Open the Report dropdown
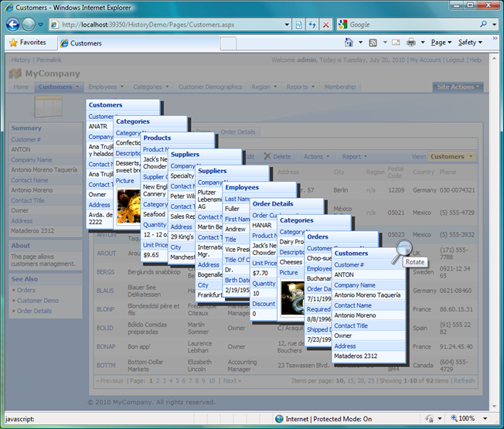Viewport: 504px width, 429px height. pyautogui.click(x=354, y=156)
